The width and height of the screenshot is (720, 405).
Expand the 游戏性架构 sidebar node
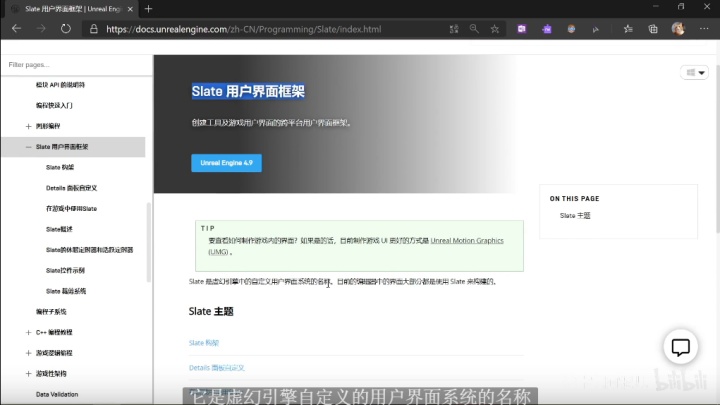[x=28, y=374]
